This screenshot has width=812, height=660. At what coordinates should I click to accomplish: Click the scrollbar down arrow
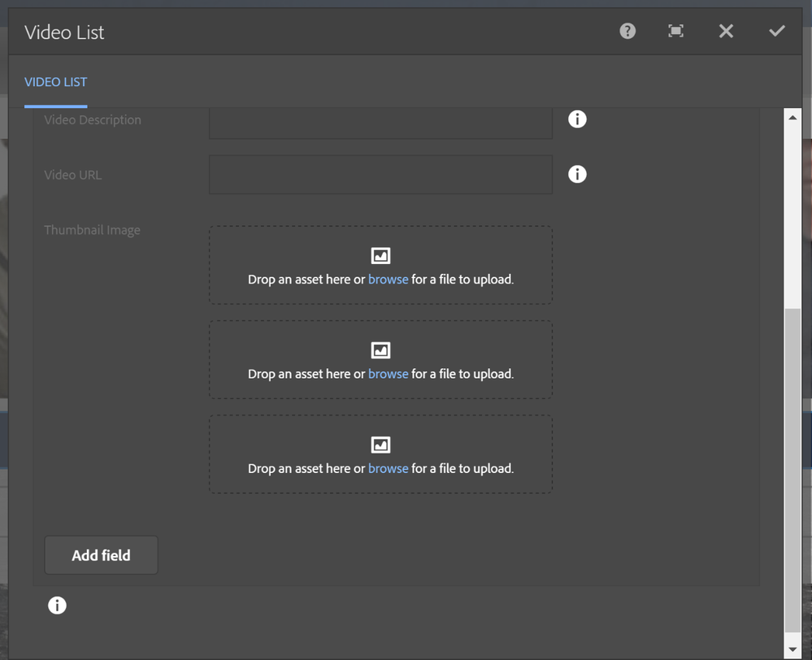click(x=792, y=649)
